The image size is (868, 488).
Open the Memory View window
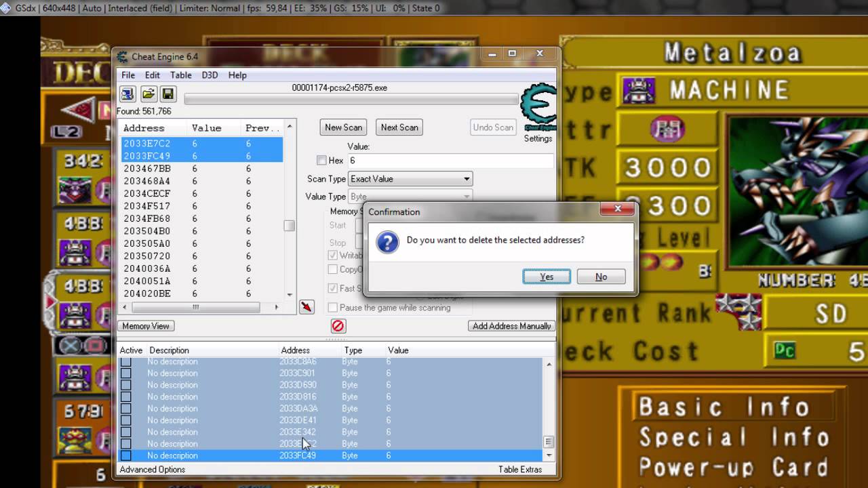click(x=146, y=326)
